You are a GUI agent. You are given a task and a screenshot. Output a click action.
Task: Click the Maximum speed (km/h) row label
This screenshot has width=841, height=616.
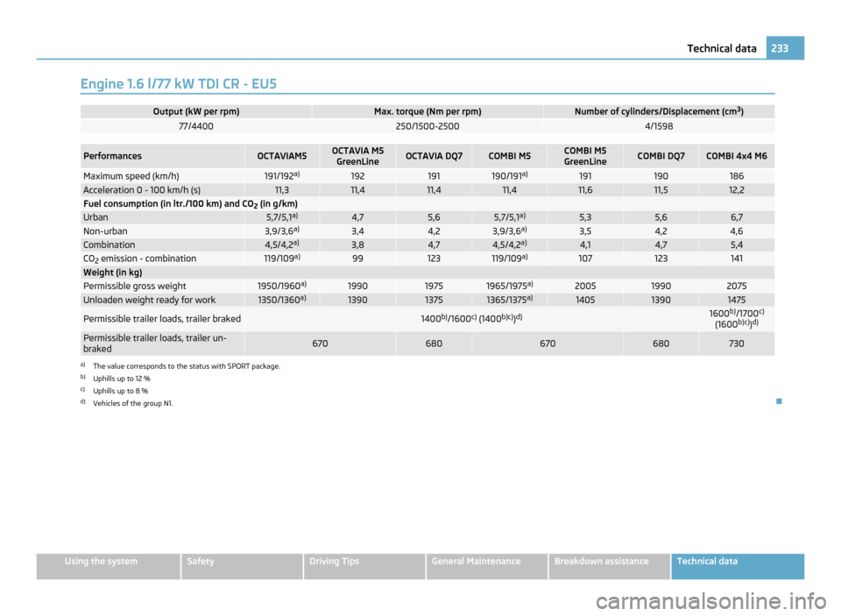131,176
